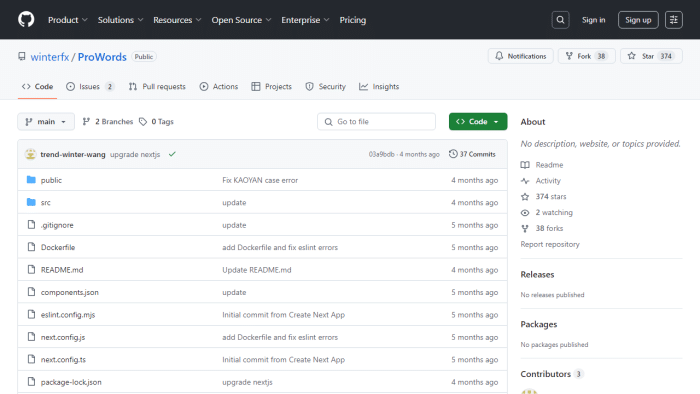
Task: Click the GitHub logo icon
Action: click(26, 20)
